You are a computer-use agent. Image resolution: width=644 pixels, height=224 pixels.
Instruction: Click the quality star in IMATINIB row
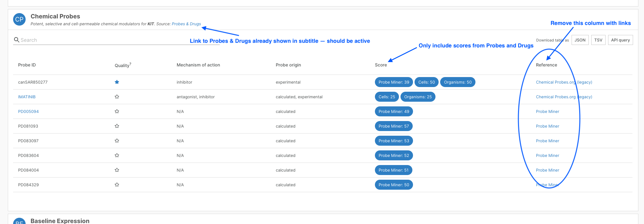pos(117,97)
